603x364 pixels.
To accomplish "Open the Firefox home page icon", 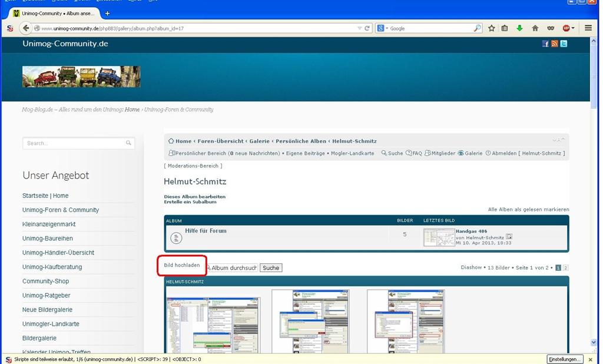I will (535, 28).
